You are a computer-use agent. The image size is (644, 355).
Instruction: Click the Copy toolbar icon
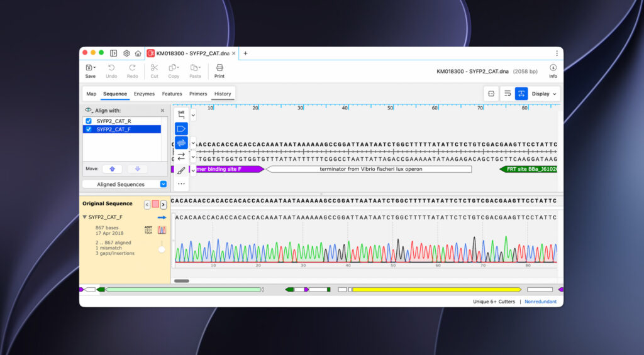click(174, 68)
